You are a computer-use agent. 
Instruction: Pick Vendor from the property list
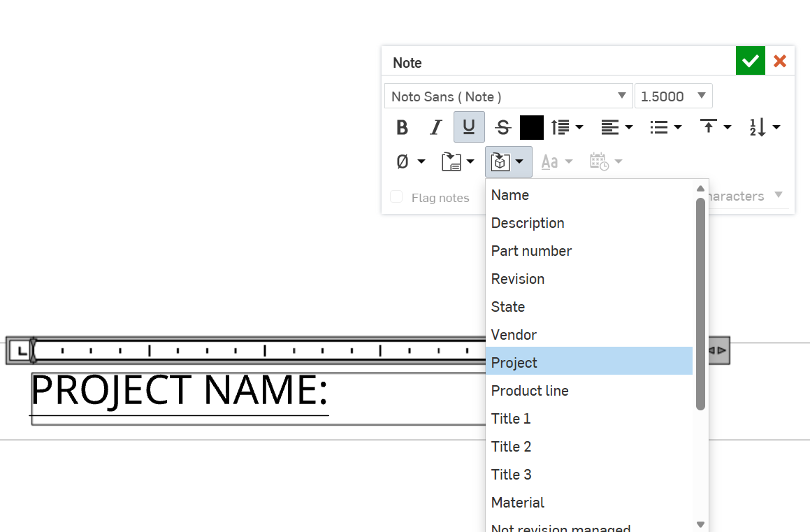[x=589, y=335]
